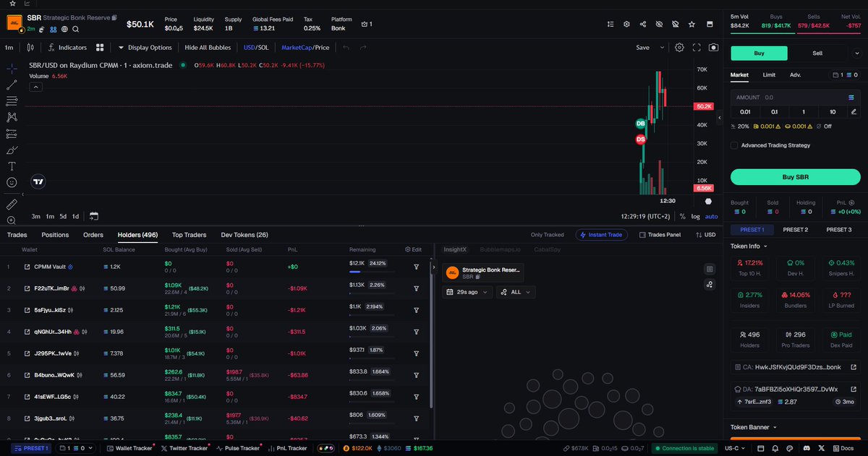Select the ruler measure tool
Screen dimensions: 868x456
click(12, 205)
